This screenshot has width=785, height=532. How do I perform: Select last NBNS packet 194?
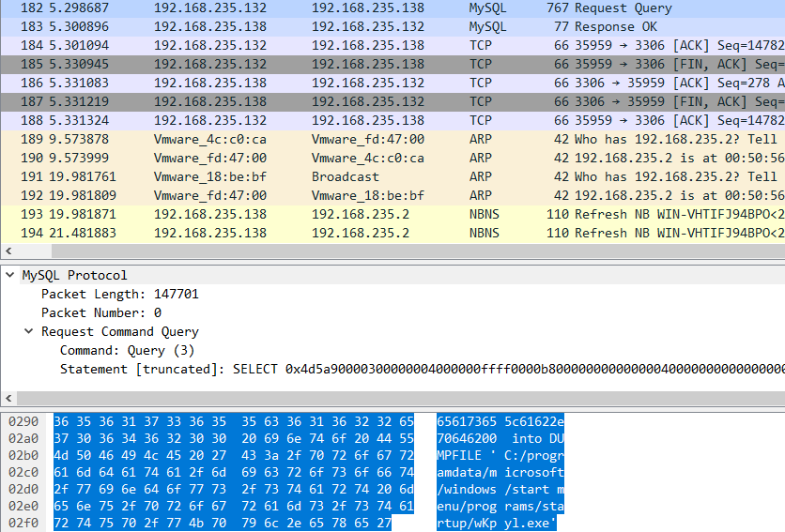[x=376, y=233]
